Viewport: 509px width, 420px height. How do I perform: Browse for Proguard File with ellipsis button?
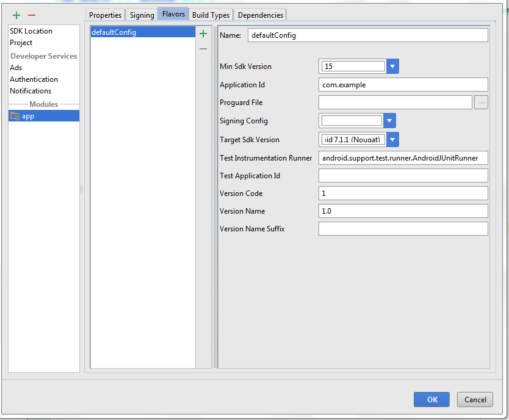pyautogui.click(x=482, y=103)
